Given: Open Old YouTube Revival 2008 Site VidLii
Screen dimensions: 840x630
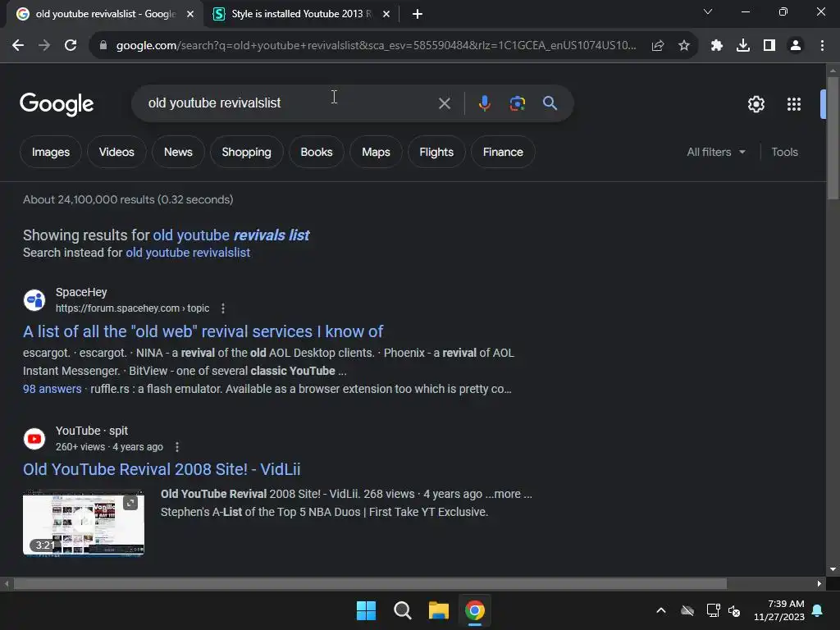Looking at the screenshot, I should tap(162, 469).
